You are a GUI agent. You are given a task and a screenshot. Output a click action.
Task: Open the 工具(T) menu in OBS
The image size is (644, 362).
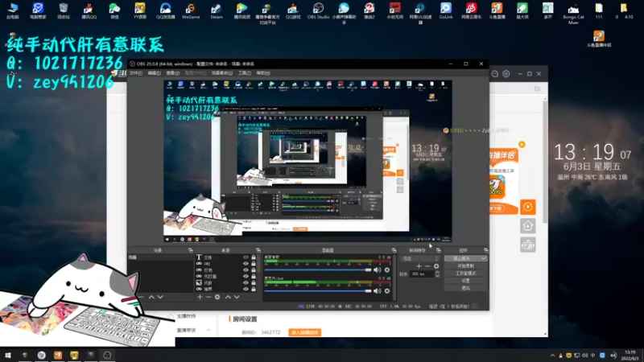[x=245, y=73]
